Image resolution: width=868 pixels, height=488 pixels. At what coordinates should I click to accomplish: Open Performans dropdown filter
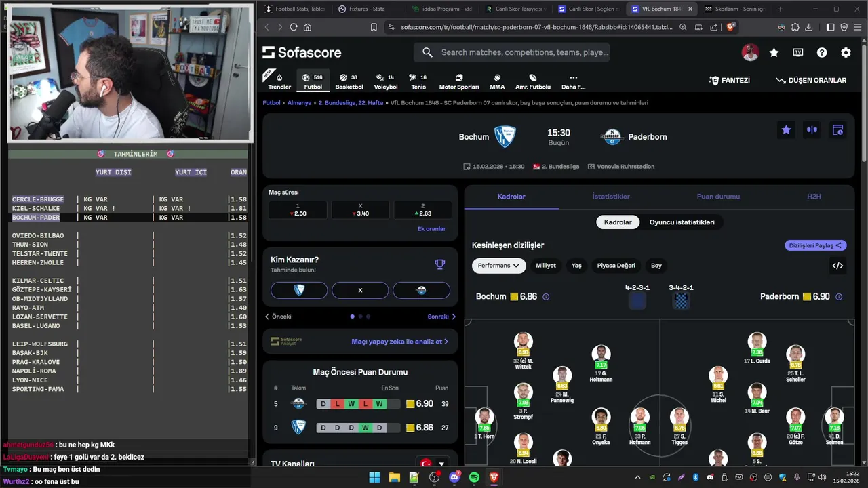pyautogui.click(x=498, y=266)
